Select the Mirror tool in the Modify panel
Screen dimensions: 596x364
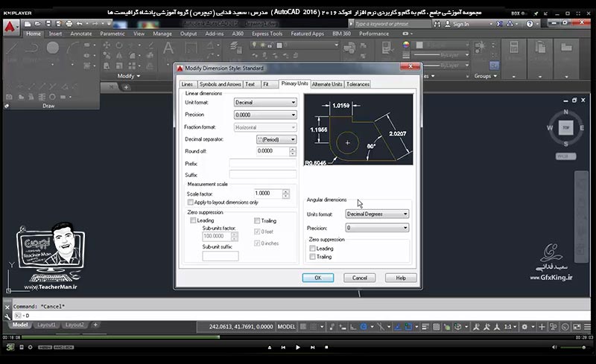click(x=119, y=56)
